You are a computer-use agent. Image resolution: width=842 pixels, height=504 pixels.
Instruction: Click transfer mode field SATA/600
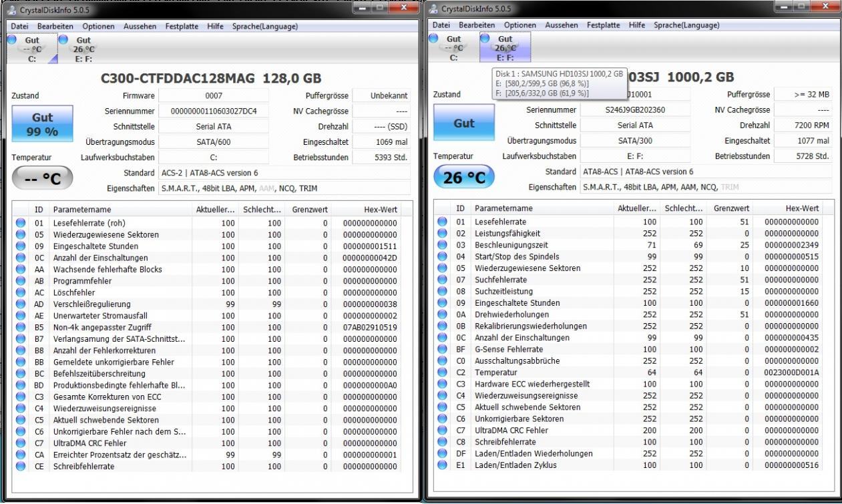click(214, 142)
